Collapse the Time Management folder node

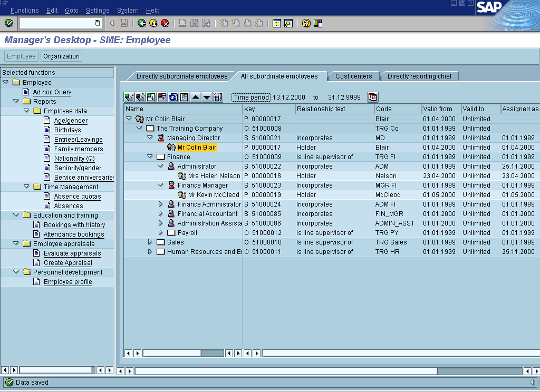coord(26,187)
